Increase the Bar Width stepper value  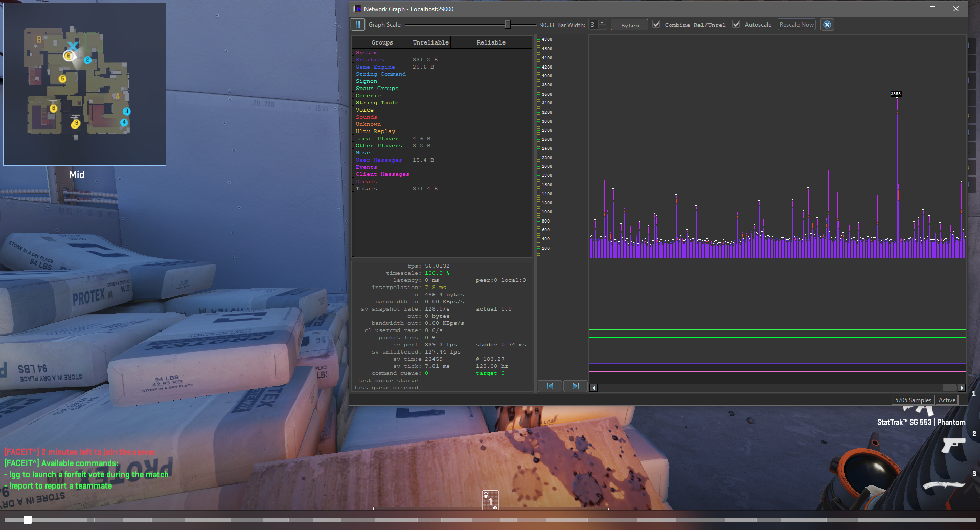point(602,22)
